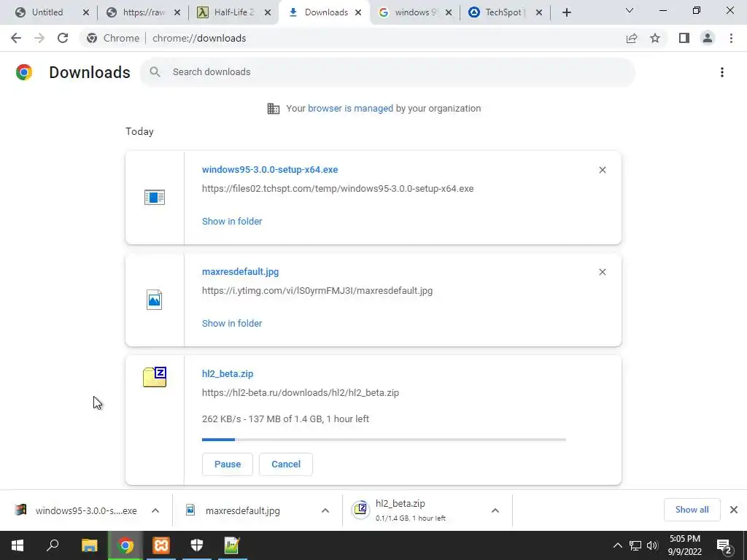
Task: Click the hl2_beta.zip download progress bar
Action: (x=384, y=440)
